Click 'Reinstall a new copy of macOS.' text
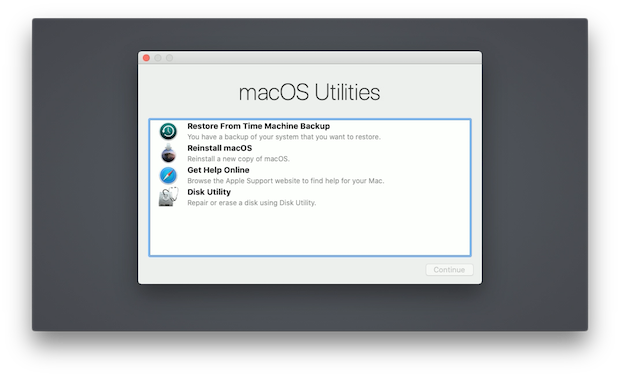 (238, 159)
